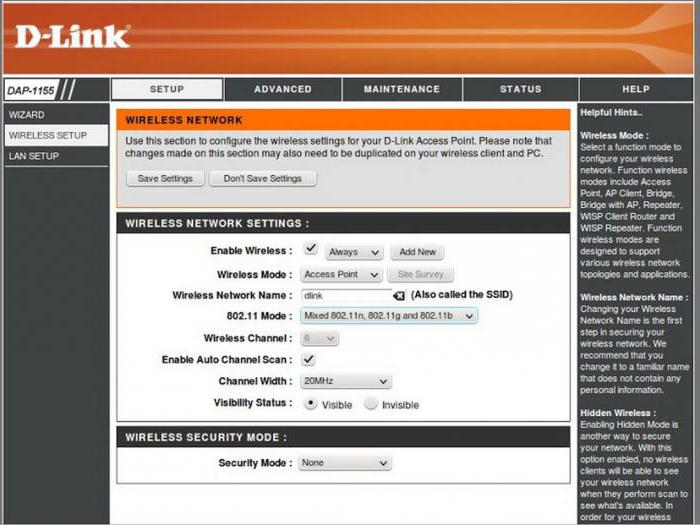Click the Helpful Hints heading
The image size is (700, 525).
(611, 113)
